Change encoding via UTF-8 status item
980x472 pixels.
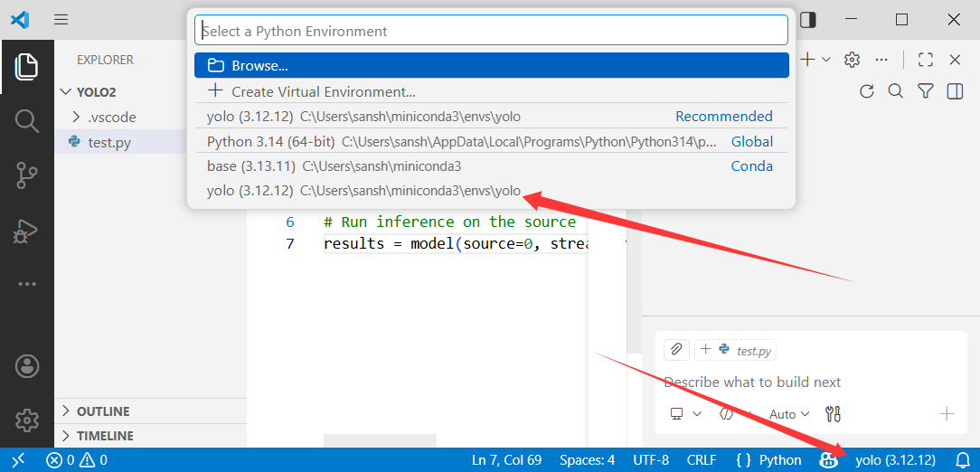click(x=651, y=461)
